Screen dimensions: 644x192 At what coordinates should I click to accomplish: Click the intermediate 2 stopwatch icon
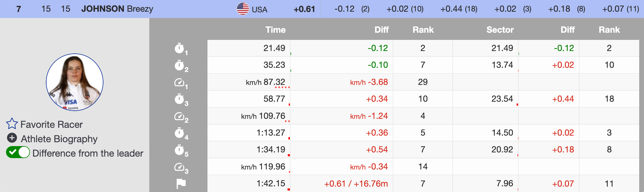coord(180,65)
